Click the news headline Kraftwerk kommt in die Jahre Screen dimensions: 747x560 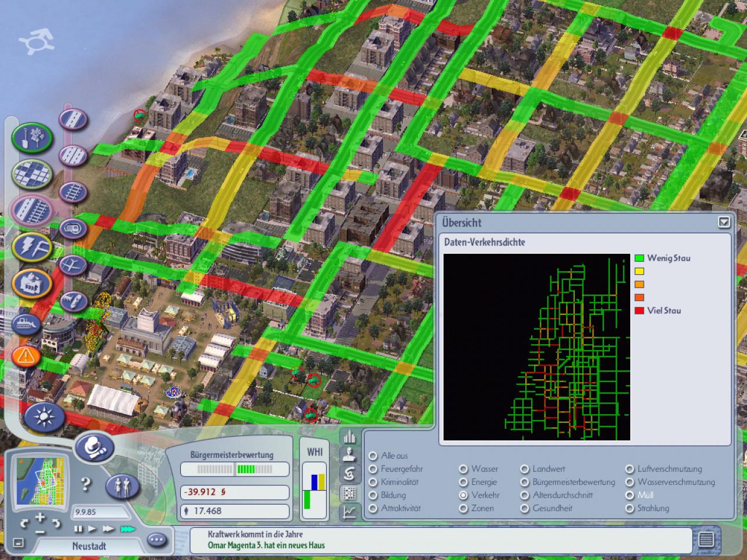255,534
